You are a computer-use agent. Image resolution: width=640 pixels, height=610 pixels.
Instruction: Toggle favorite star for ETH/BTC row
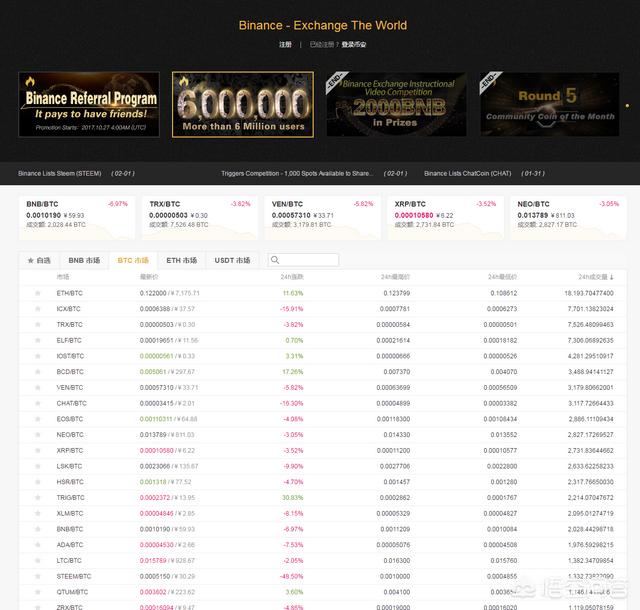pyautogui.click(x=38, y=293)
